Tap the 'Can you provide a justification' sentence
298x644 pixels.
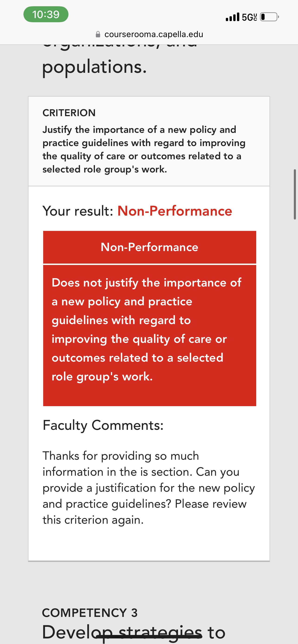click(149, 488)
